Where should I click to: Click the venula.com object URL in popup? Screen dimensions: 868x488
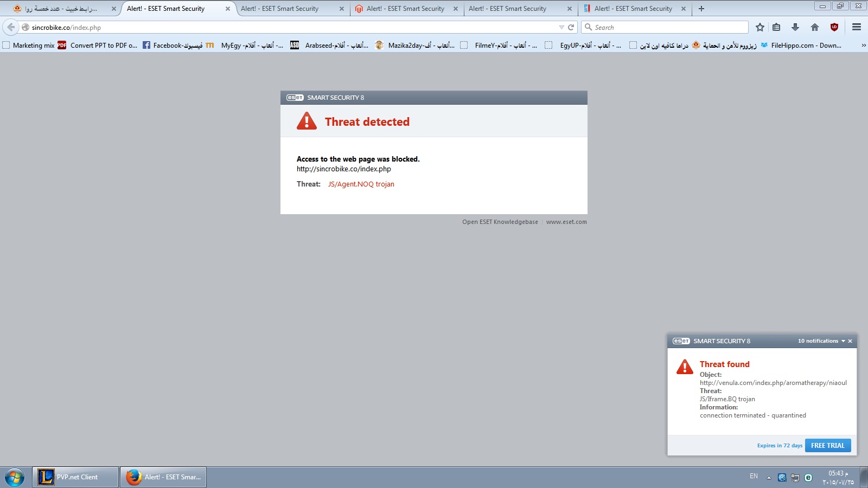tap(773, 383)
